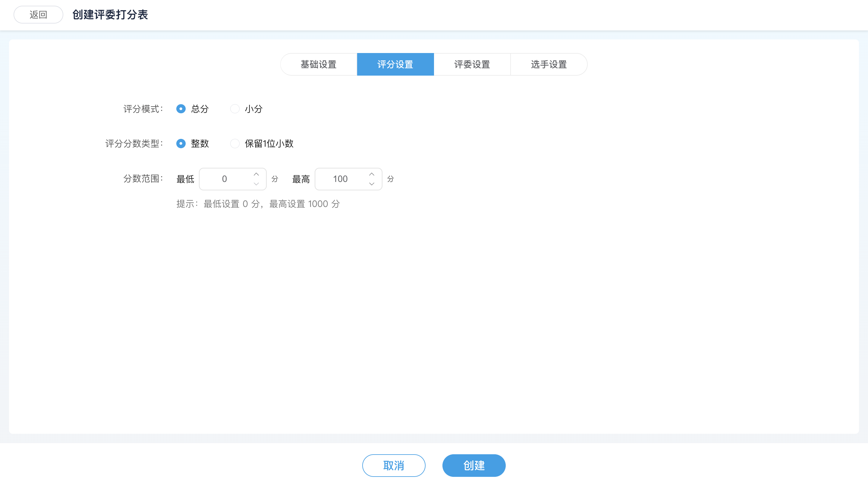Screen dimensions: 868x488
Task: Choose 保留1位小数 score type radio
Action: click(x=235, y=143)
